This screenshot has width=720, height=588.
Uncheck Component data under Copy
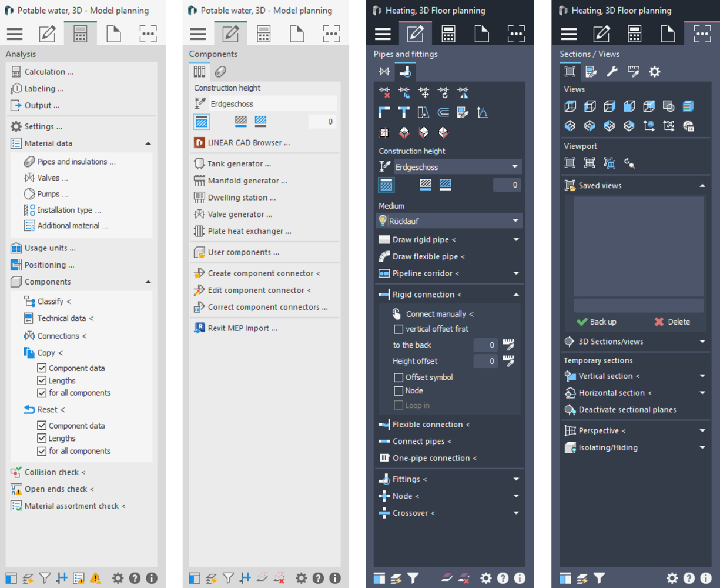click(42, 368)
